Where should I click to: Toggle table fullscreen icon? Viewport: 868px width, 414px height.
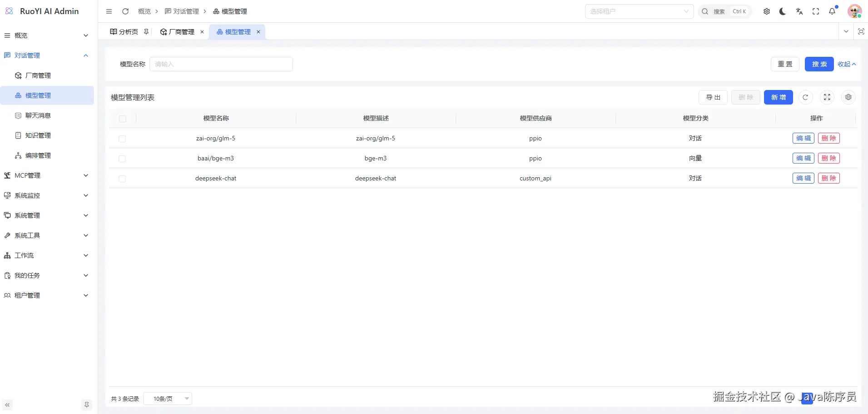tap(827, 97)
